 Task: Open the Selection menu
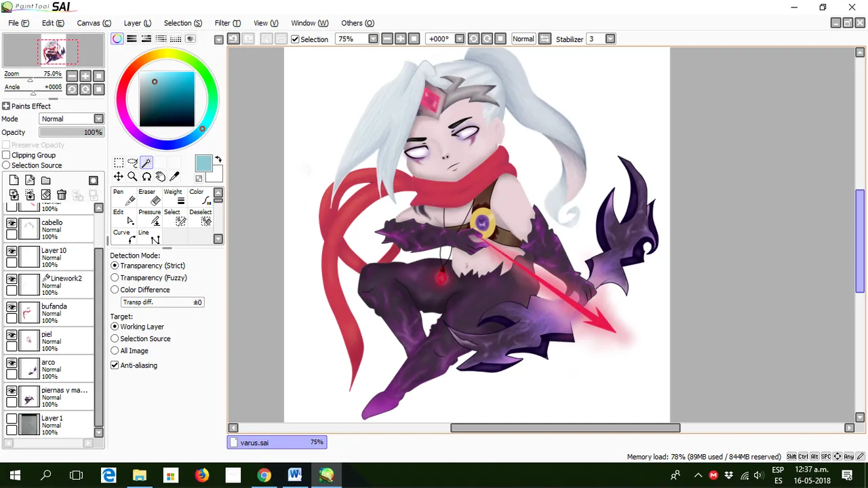(182, 23)
